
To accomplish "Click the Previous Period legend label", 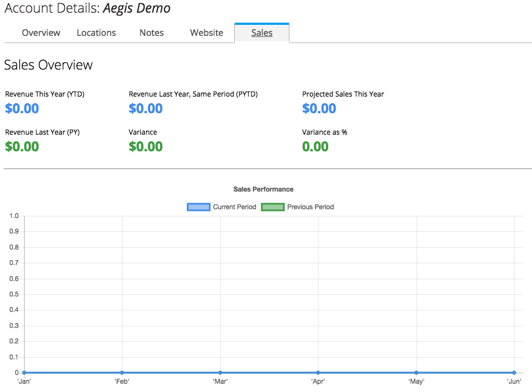I will (x=310, y=207).
